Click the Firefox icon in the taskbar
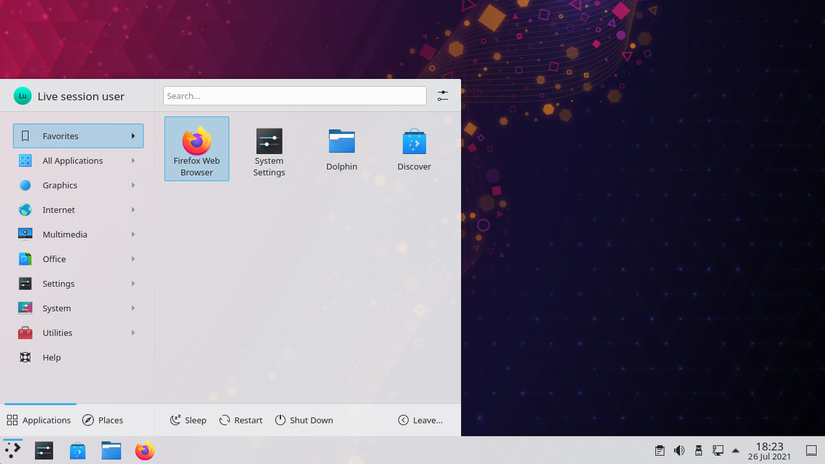Viewport: 825px width, 464px height. (x=145, y=451)
